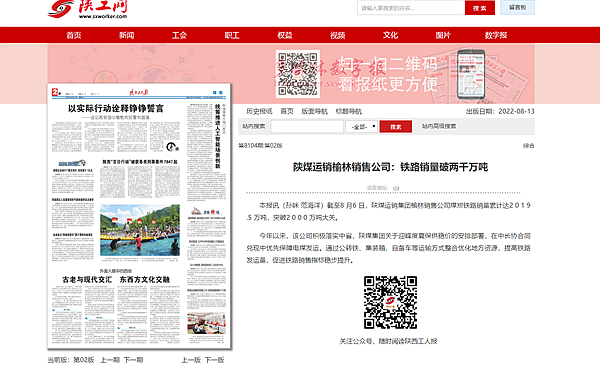The height and width of the screenshot is (371, 600).
Task: Click the page number 2 badge on newspaper
Action: point(56,92)
